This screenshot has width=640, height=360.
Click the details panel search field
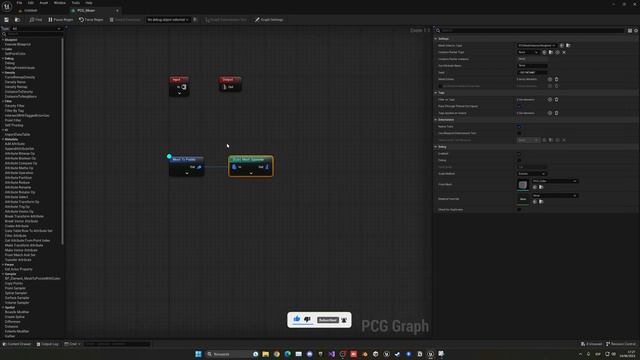pyautogui.click(x=532, y=31)
